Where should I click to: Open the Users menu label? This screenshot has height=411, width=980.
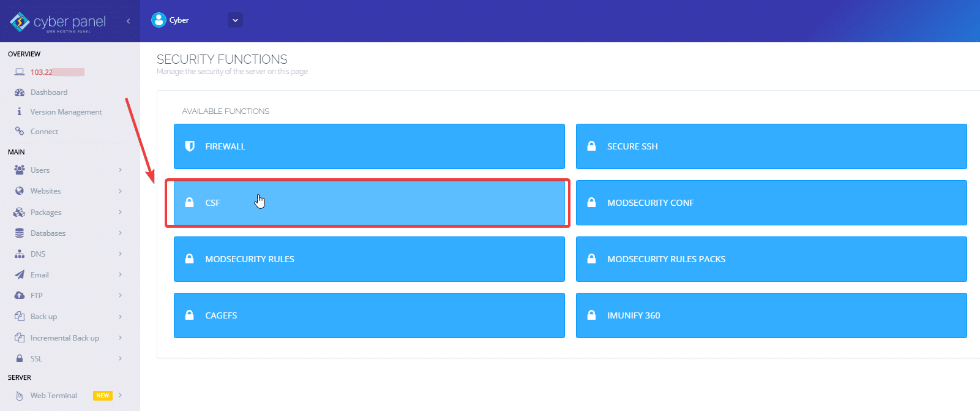coord(40,170)
